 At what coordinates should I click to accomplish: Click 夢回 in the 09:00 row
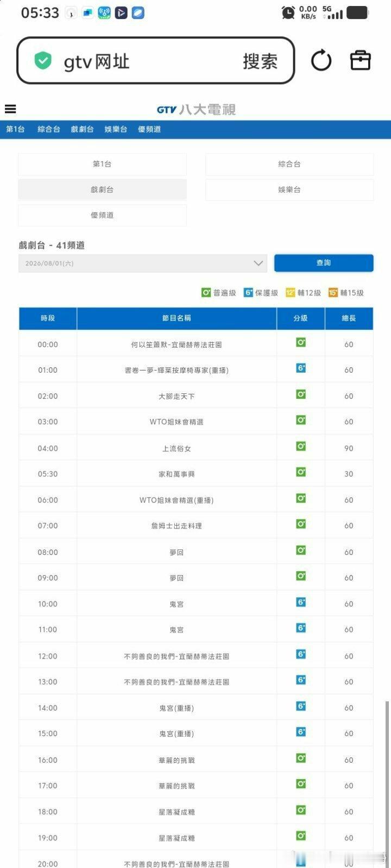[176, 578]
